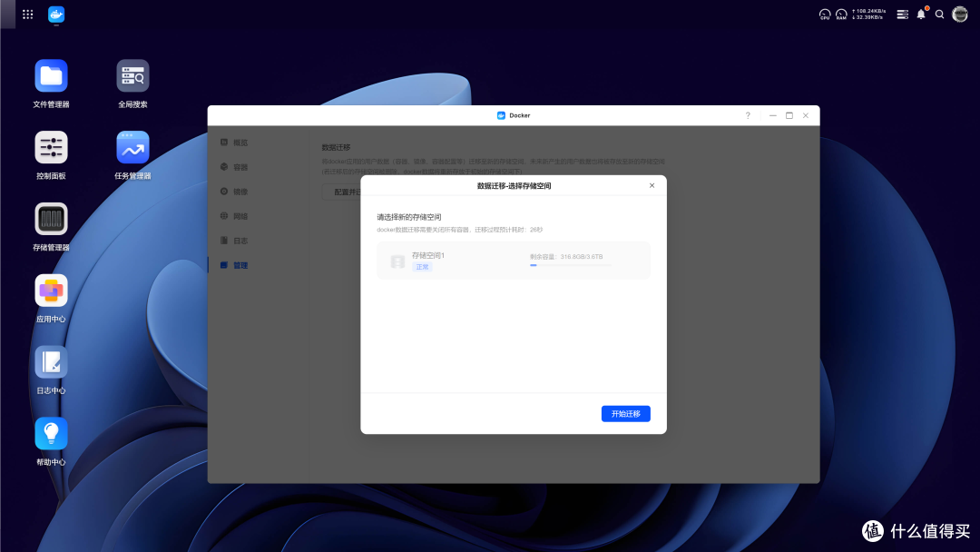Click the search magnifier in top bar
This screenshot has width=980, height=552.
point(939,15)
